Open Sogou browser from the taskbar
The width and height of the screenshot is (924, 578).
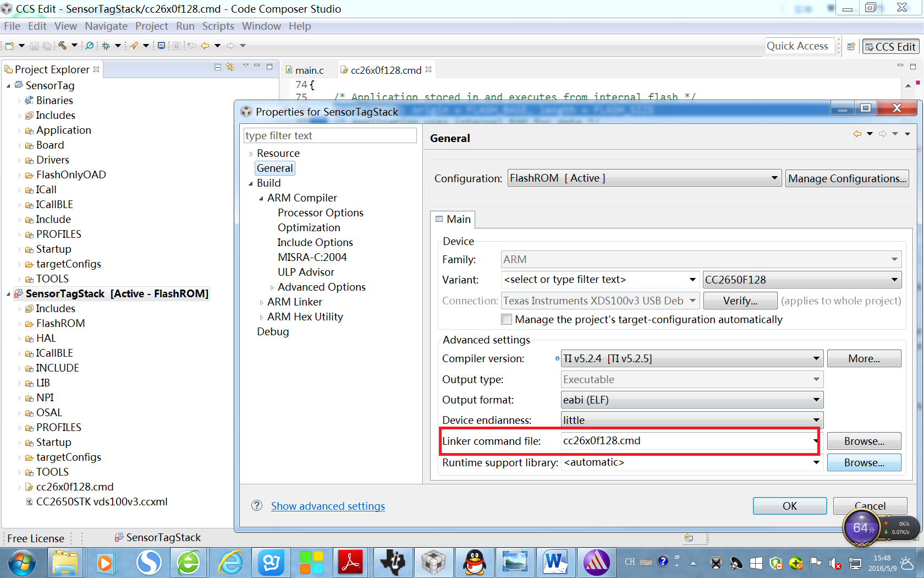[148, 563]
